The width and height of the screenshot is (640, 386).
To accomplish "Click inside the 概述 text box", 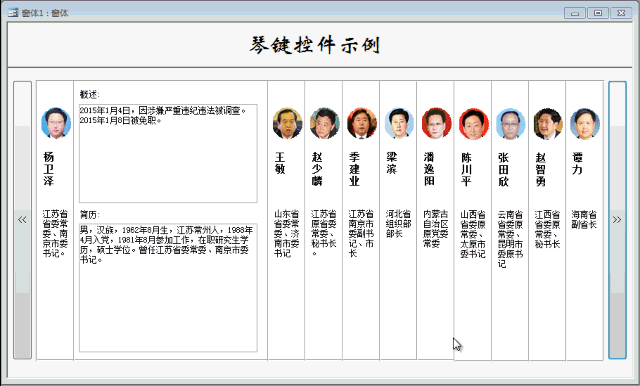I will [x=168, y=153].
